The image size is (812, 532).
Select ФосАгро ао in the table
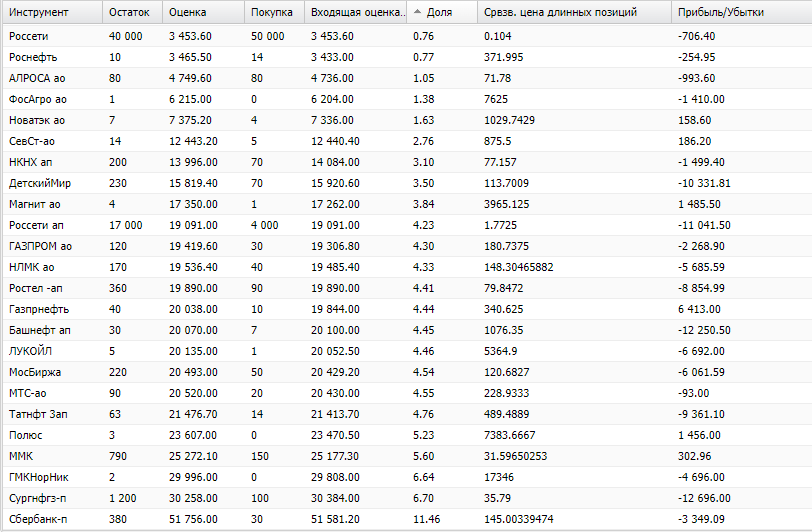click(38, 99)
